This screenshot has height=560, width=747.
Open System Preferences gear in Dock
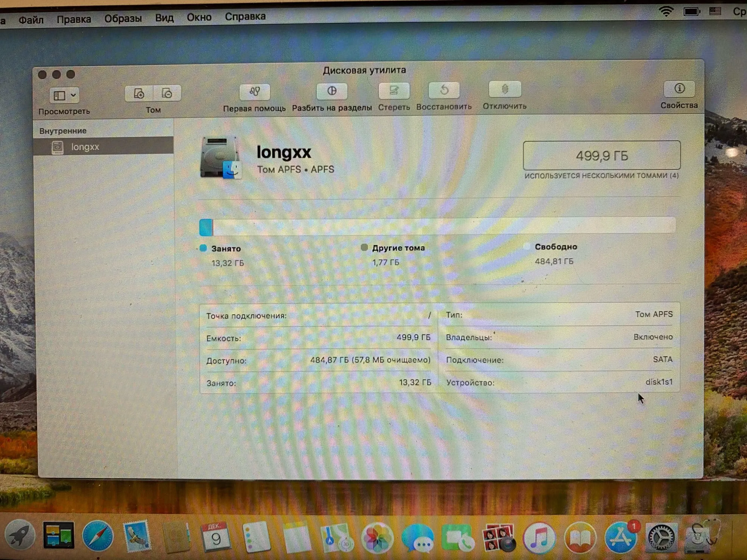point(661,538)
